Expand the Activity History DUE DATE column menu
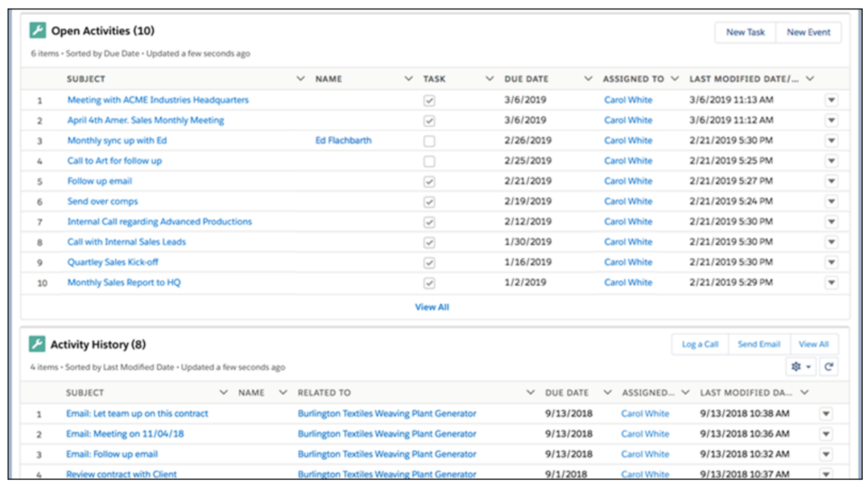 (607, 393)
